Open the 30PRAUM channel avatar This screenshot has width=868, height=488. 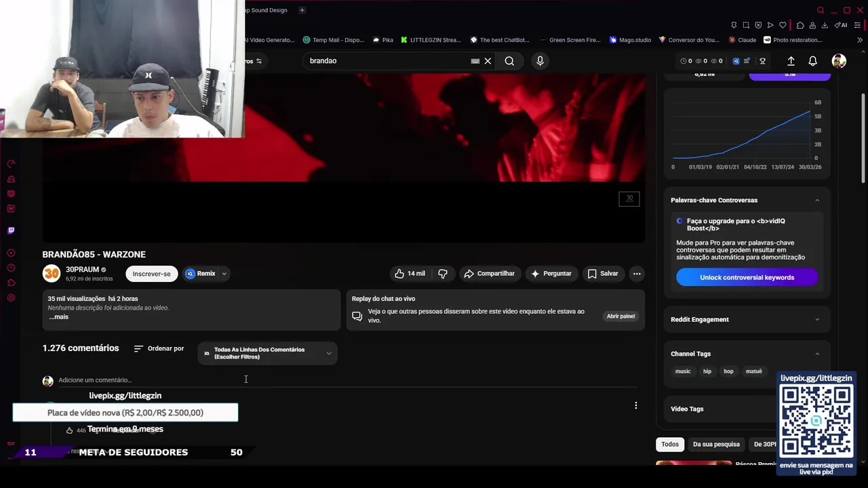[x=51, y=274]
